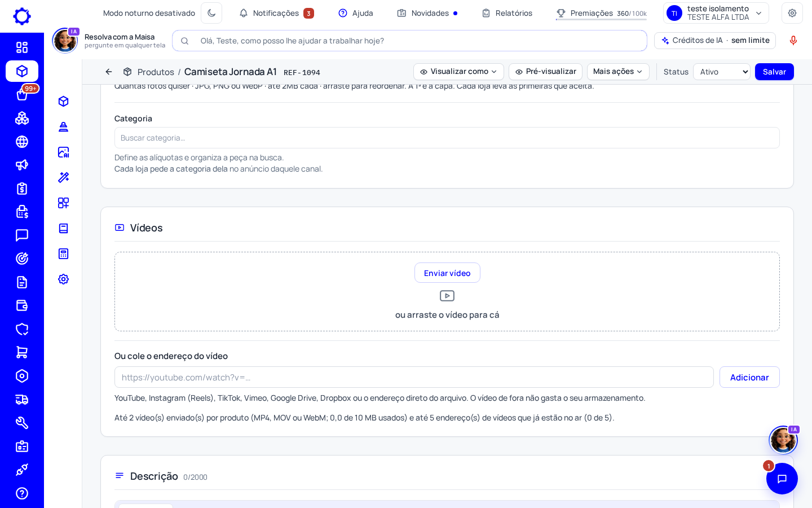
Task: Click the target icon in the blue sidebar
Action: (x=22, y=259)
